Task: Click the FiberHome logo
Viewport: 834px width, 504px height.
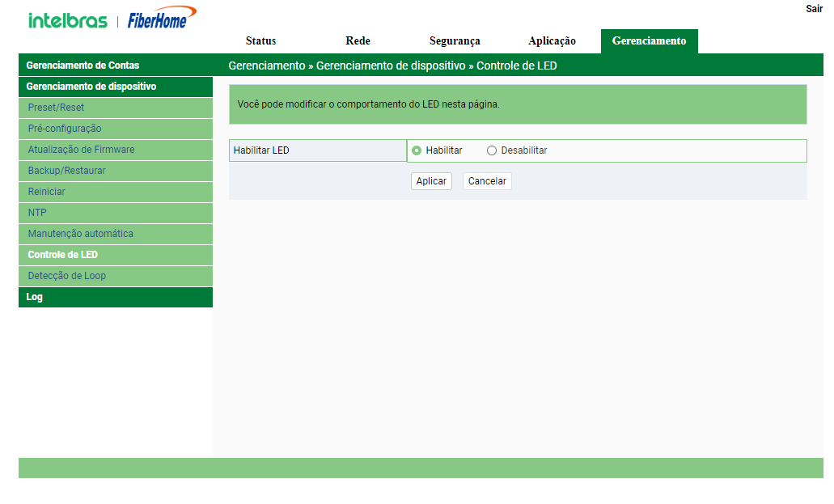Action: [x=162, y=18]
